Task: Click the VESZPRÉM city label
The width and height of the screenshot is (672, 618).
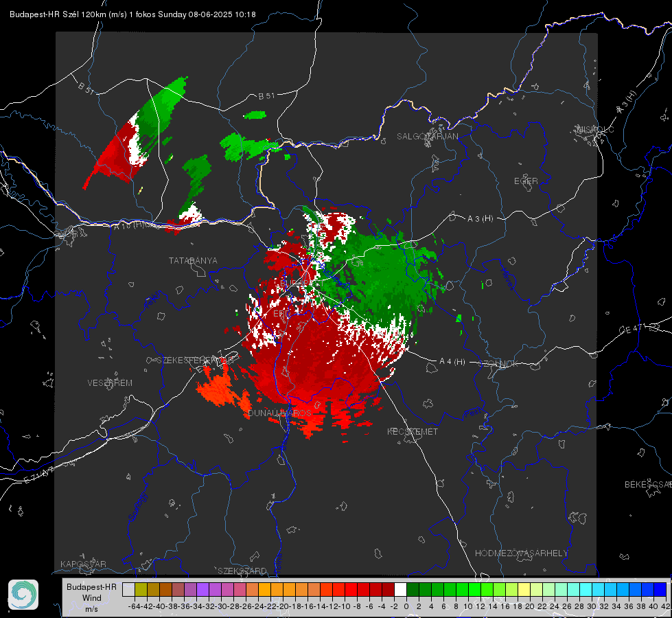Action: point(110,382)
